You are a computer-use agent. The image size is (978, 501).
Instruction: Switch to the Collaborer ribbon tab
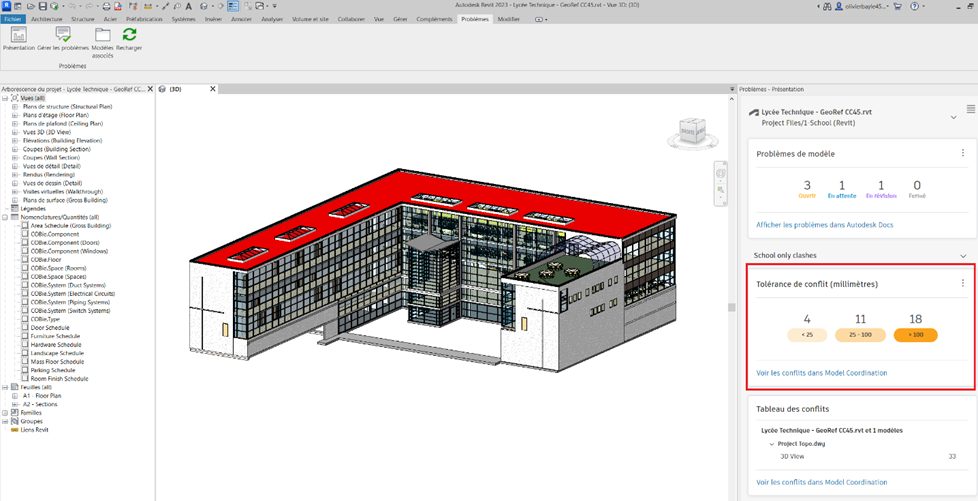pyautogui.click(x=351, y=19)
